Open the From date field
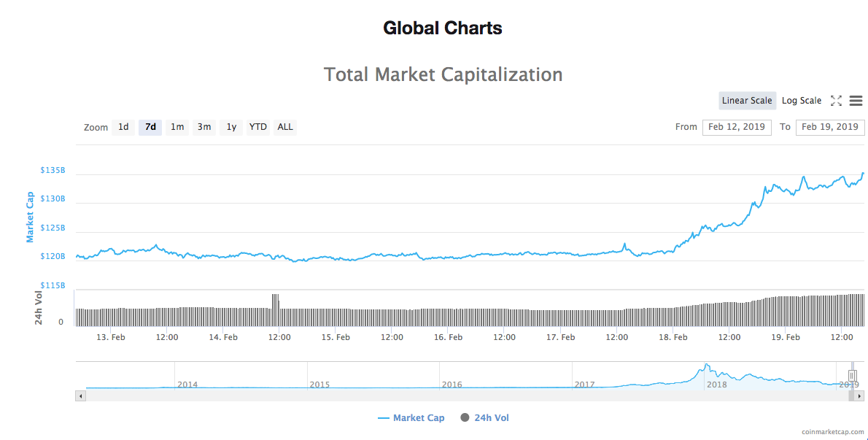The image size is (868, 440). click(737, 126)
